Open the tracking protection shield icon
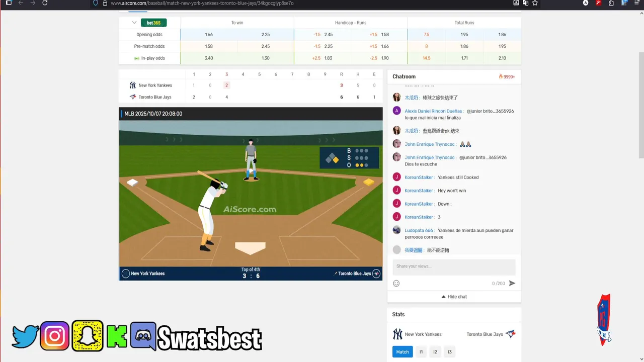Screen dimensions: 644x362 click(x=96, y=3)
